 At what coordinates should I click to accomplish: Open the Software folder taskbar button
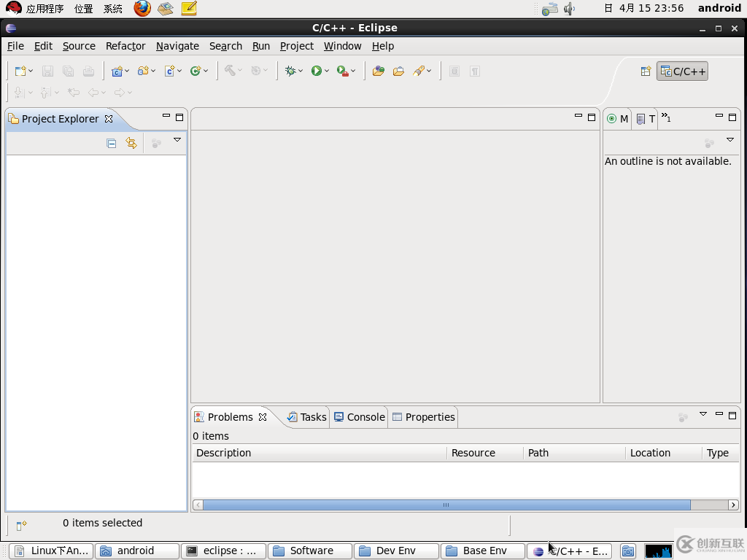[310, 551]
